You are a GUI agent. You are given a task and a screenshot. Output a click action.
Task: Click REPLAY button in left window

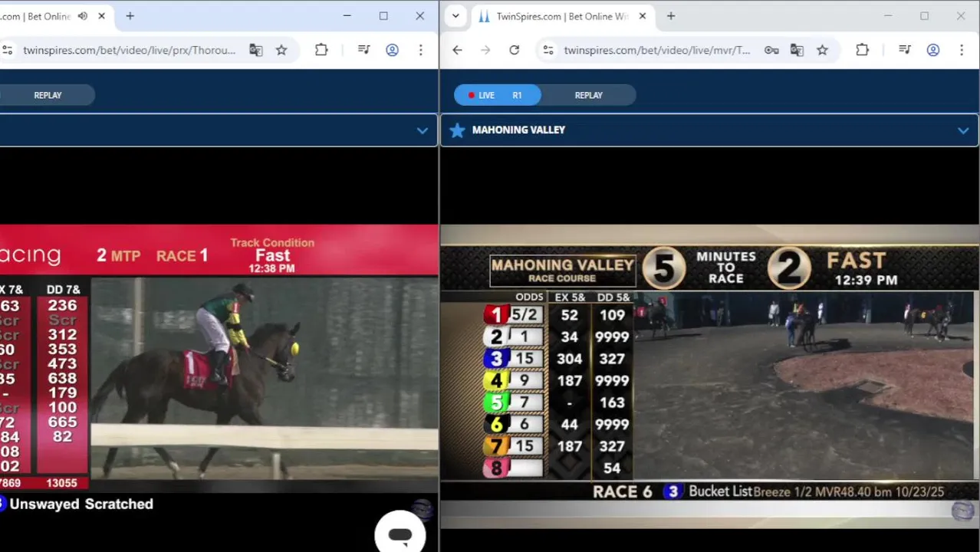click(48, 95)
